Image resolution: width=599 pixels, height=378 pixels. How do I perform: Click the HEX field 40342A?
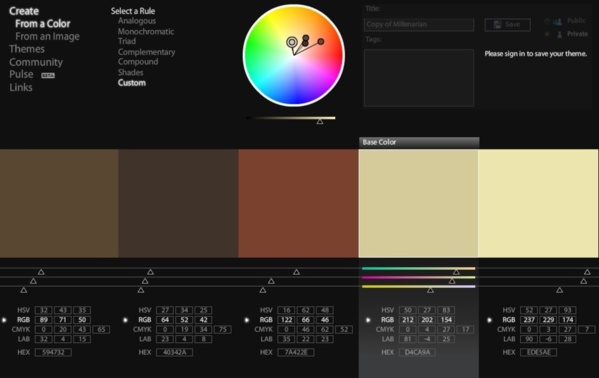[x=175, y=352]
